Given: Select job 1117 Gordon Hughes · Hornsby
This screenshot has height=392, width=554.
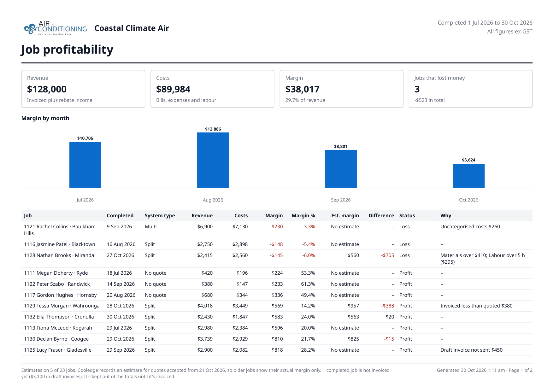Looking at the screenshot, I should click(277, 295).
